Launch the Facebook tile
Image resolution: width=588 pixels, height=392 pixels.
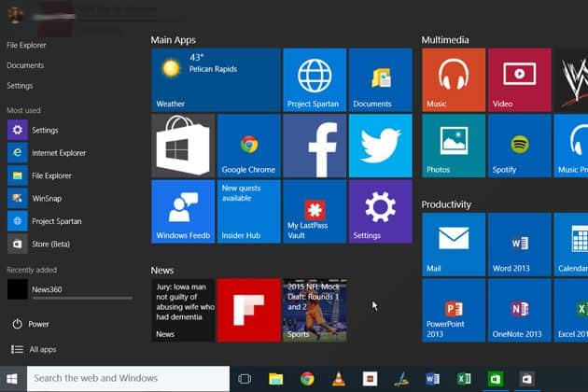coord(315,146)
